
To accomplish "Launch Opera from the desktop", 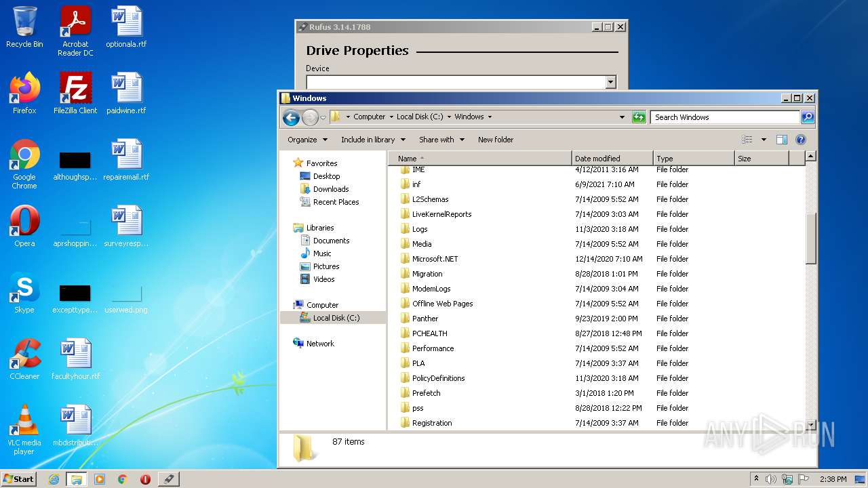I will 24,226.
